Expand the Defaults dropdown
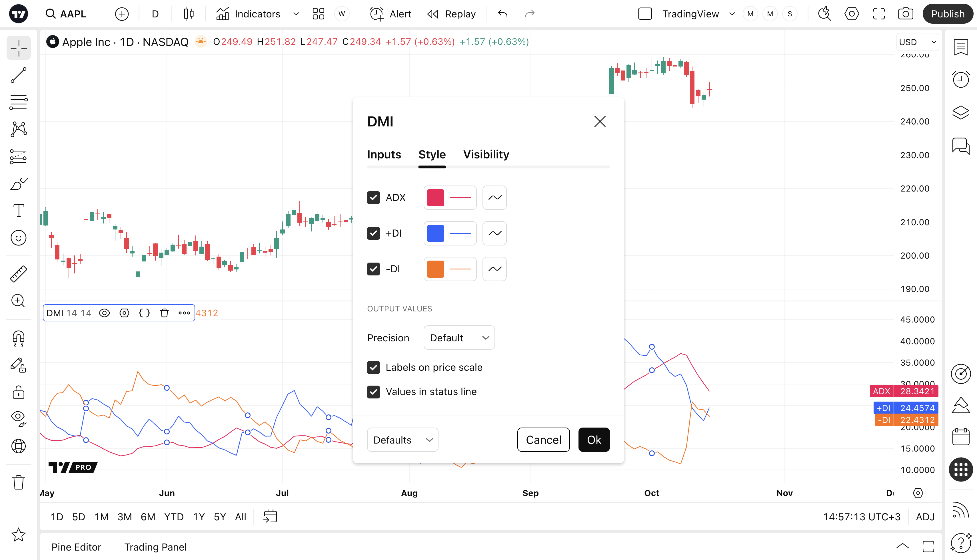Viewport: 977px width, 560px height. (x=402, y=440)
